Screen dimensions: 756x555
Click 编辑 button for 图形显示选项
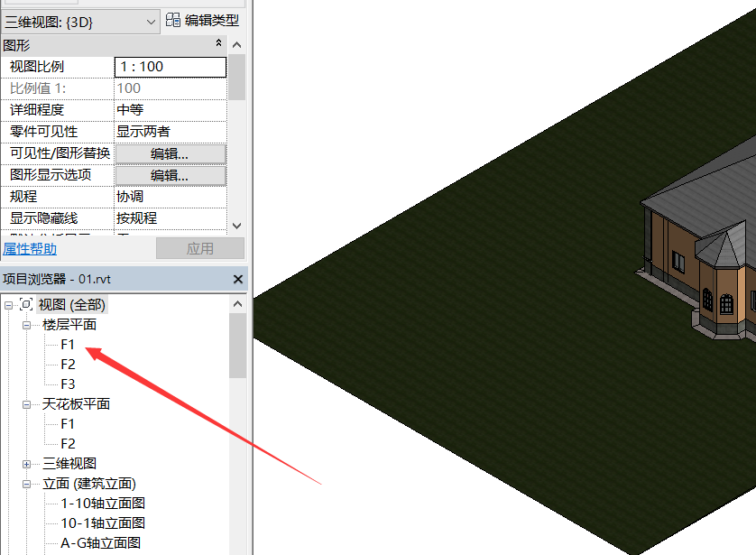tap(170, 175)
